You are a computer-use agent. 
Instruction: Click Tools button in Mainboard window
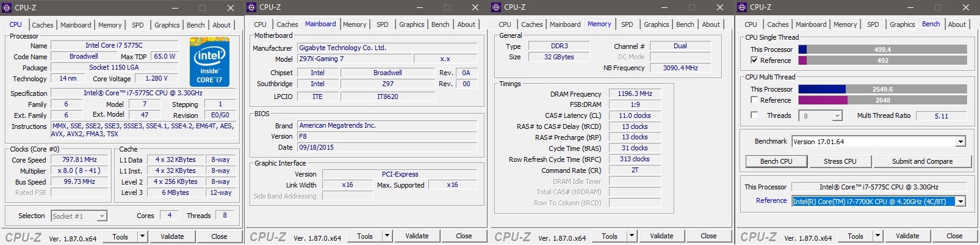365,236
